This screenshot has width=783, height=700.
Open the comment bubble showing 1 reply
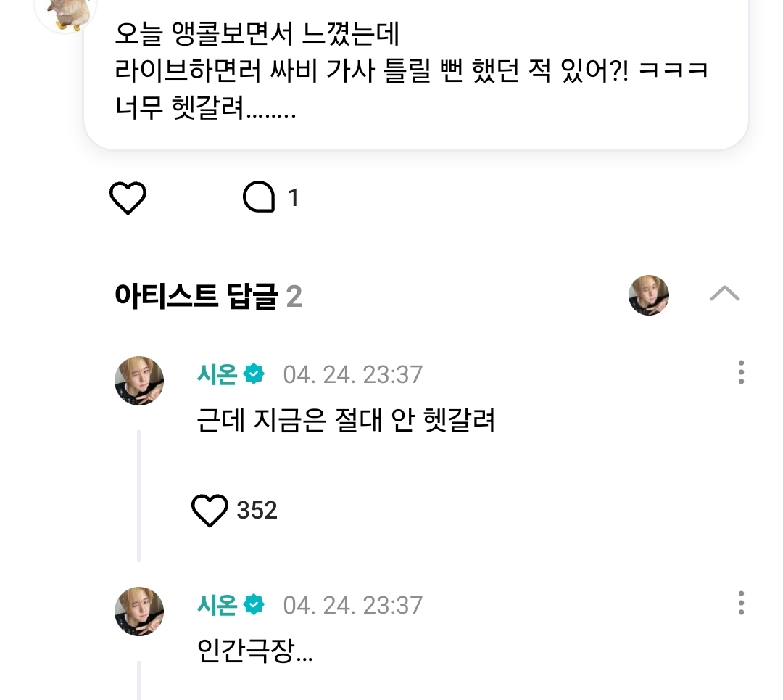259,197
